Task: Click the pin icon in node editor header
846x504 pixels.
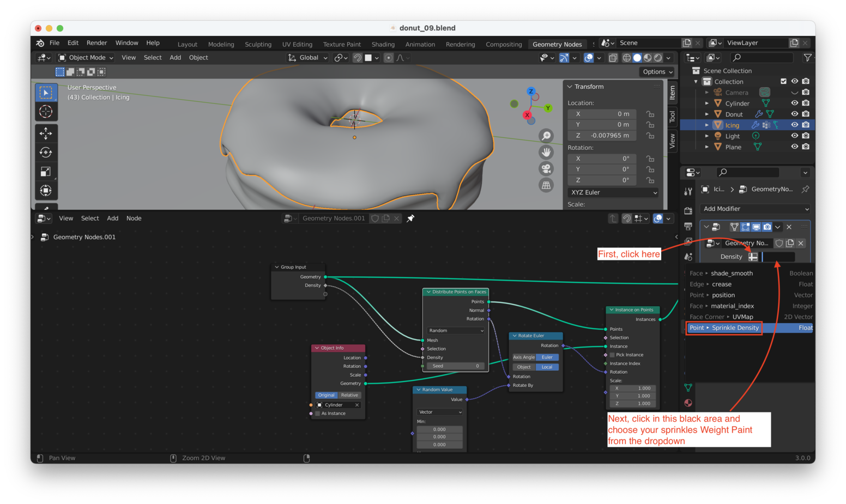Action: pyautogui.click(x=410, y=218)
